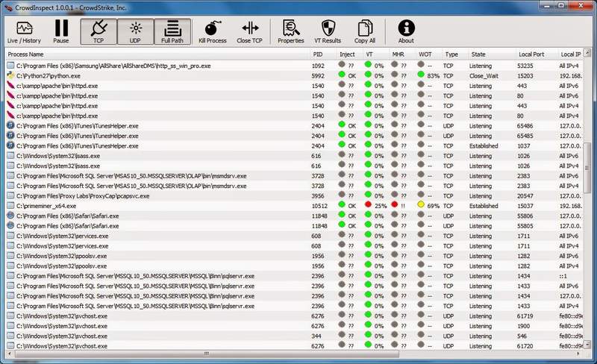
Task: Click the vertical scrollbar down arrow
Action: [x=587, y=345]
